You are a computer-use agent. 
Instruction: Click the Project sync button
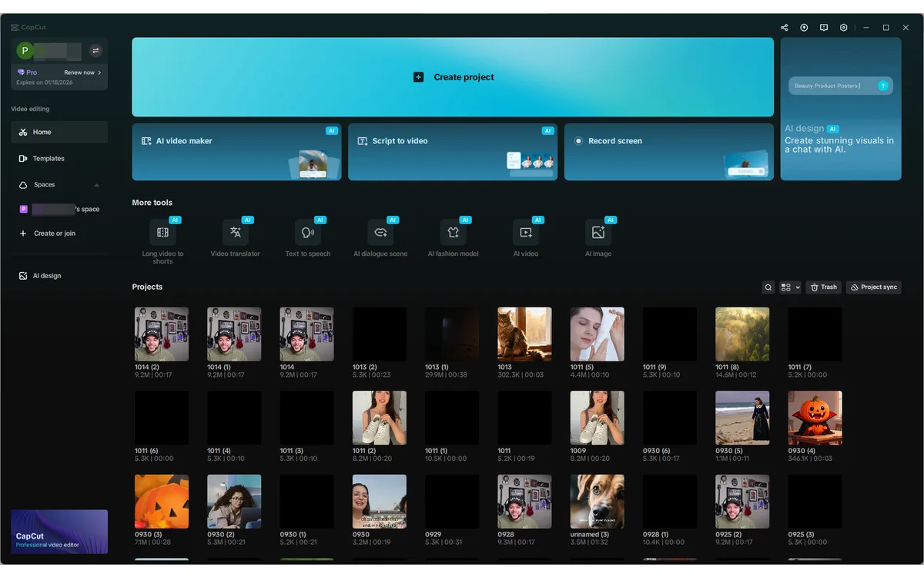coord(874,287)
